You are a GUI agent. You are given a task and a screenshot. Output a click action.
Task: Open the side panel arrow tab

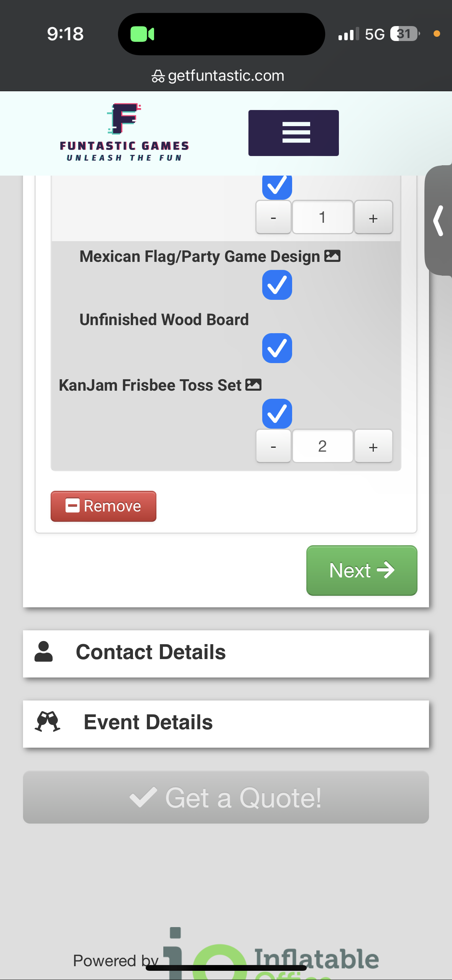point(439,221)
